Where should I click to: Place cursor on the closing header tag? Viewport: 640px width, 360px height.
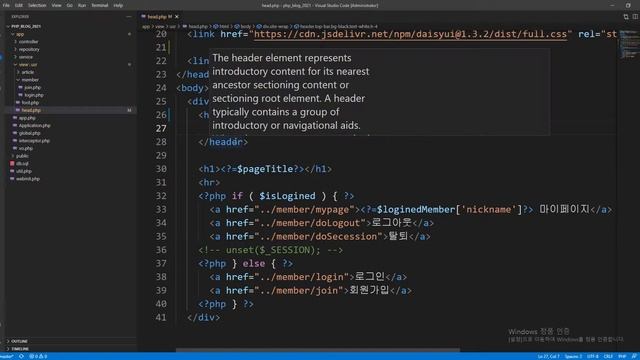tap(223, 142)
